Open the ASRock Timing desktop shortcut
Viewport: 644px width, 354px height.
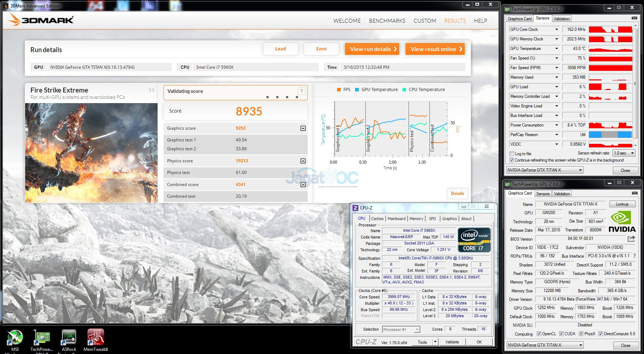69,338
